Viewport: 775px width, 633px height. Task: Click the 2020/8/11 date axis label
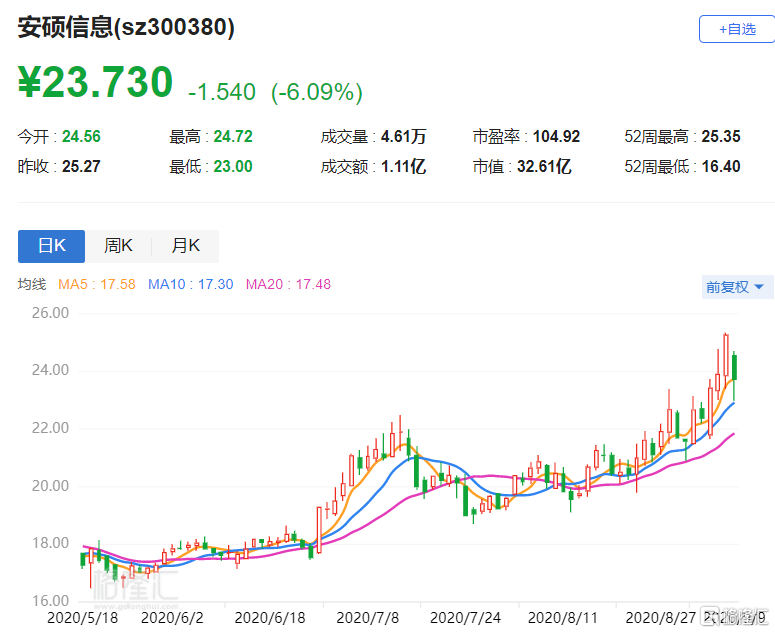562,618
